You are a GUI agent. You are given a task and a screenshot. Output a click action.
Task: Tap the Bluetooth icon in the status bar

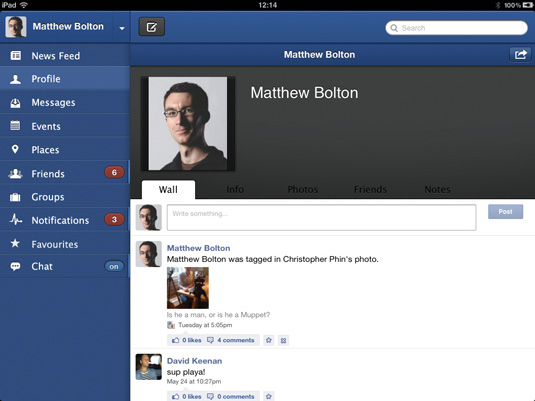[498, 5]
